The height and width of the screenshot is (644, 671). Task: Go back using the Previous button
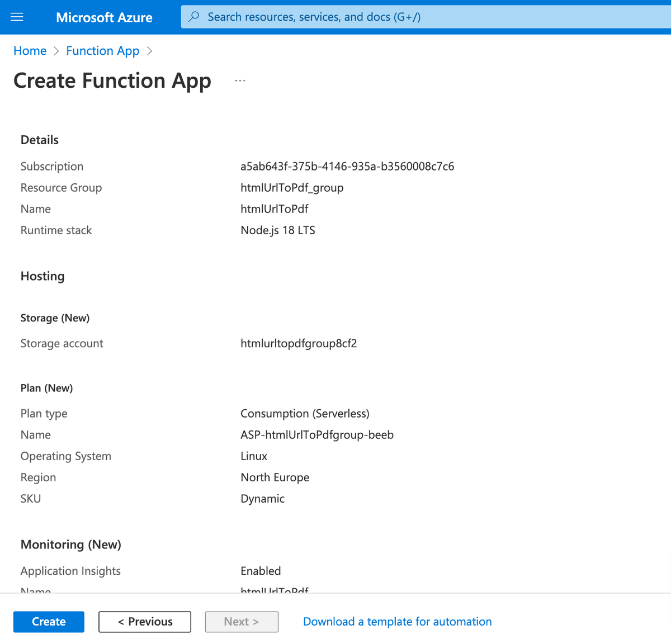click(144, 622)
